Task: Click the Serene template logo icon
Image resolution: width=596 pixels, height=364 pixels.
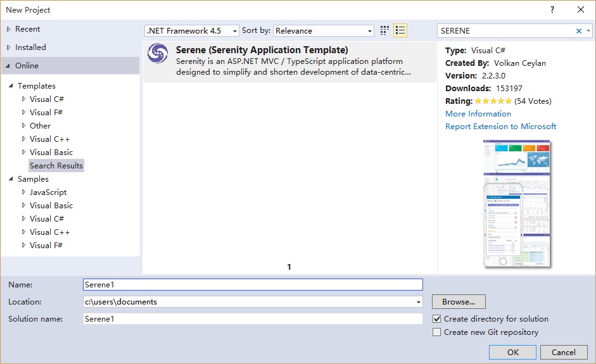Action: coord(158,53)
